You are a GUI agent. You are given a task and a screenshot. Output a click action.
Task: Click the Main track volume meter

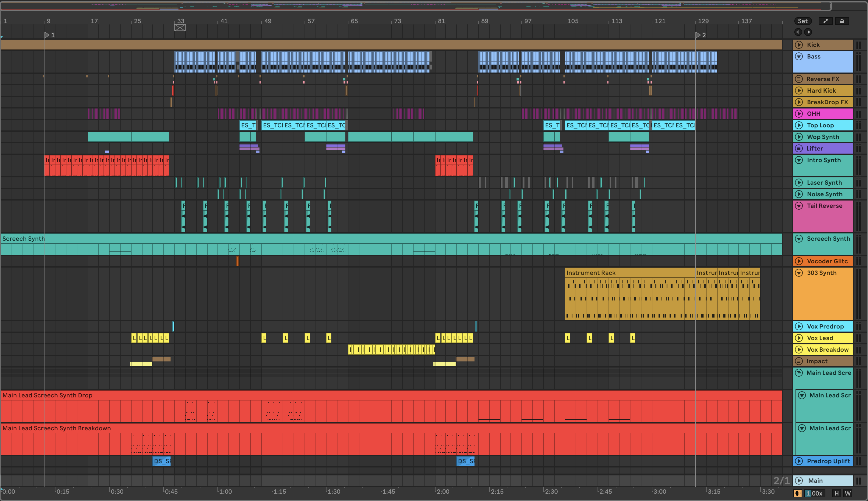point(858,481)
